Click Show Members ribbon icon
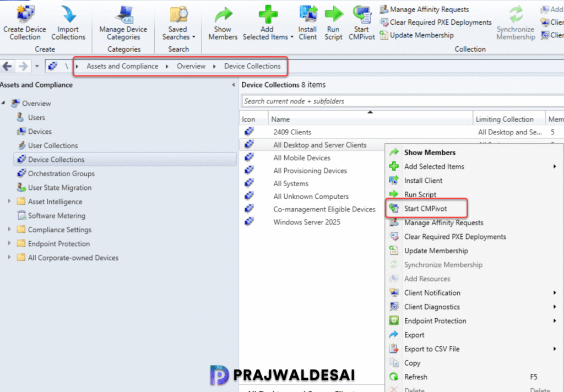564x392 pixels. [x=223, y=22]
